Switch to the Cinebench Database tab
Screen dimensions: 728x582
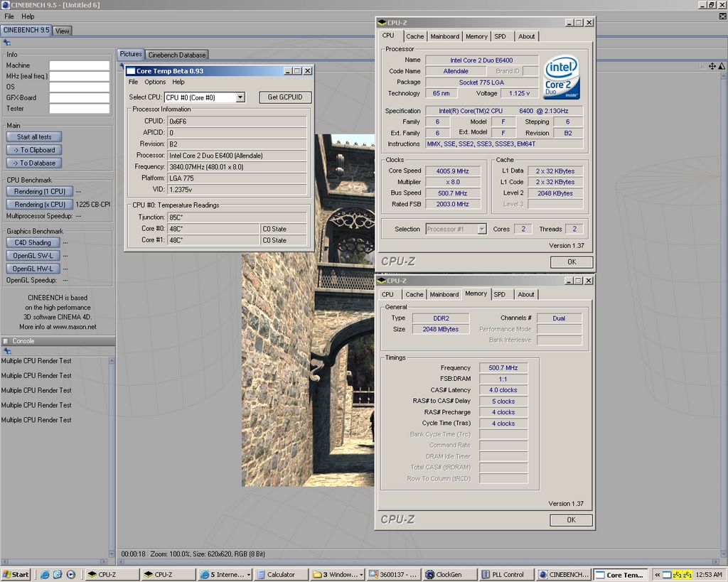(177, 55)
